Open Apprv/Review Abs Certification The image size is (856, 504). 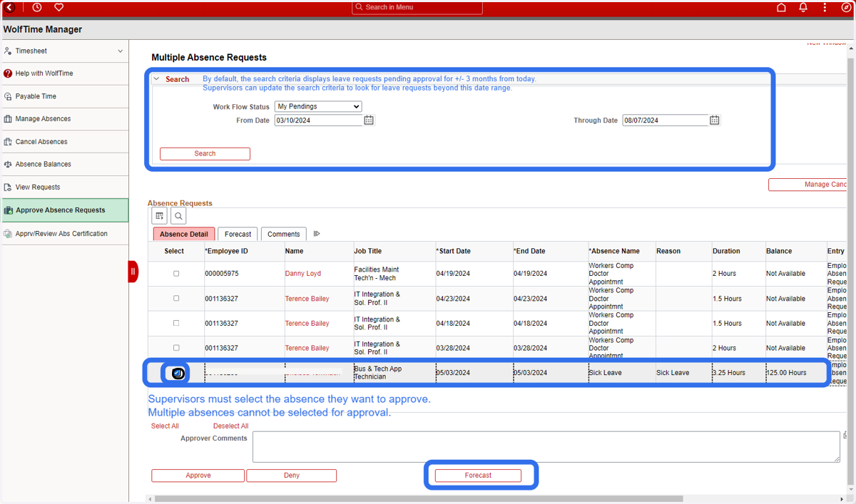pyautogui.click(x=61, y=234)
